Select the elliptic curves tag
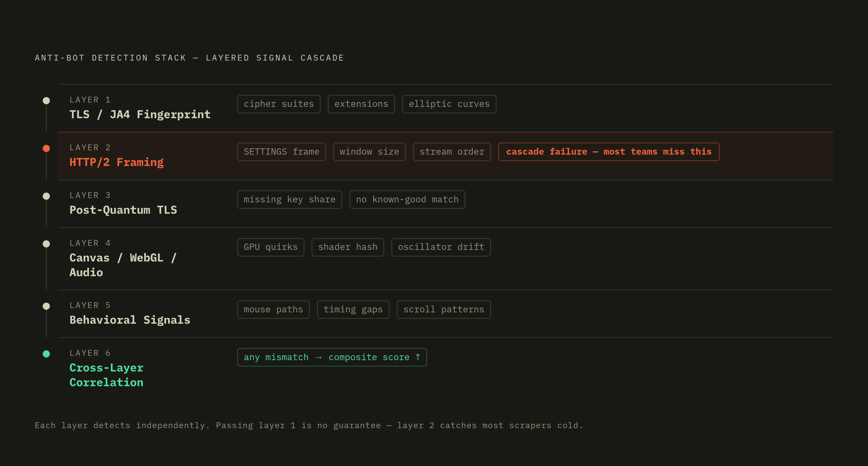This screenshot has width=868, height=466. [449, 104]
